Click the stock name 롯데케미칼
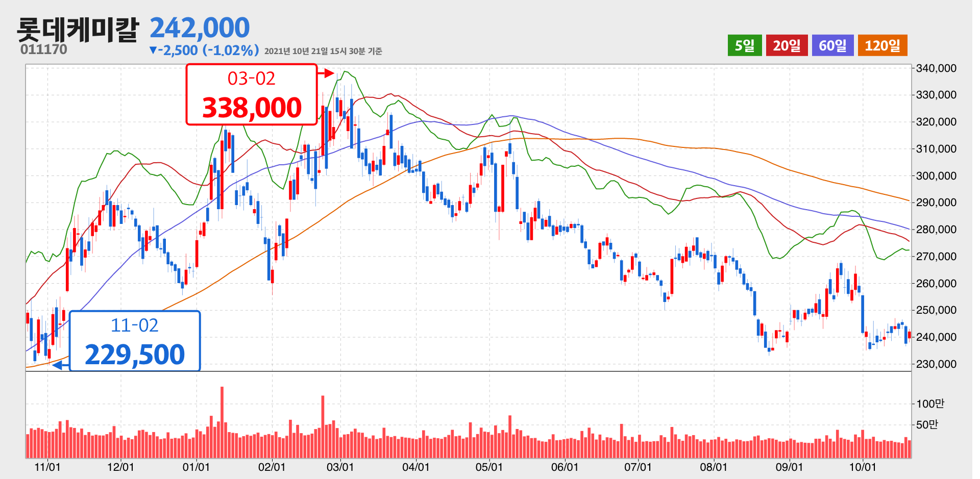Image resolution: width=980 pixels, height=479 pixels. point(78,30)
